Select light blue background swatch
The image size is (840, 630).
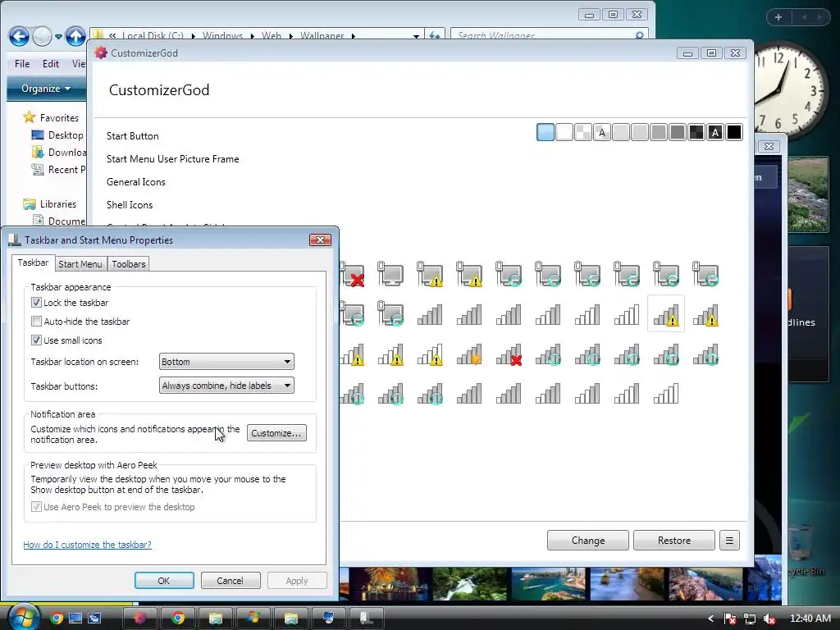click(x=546, y=132)
